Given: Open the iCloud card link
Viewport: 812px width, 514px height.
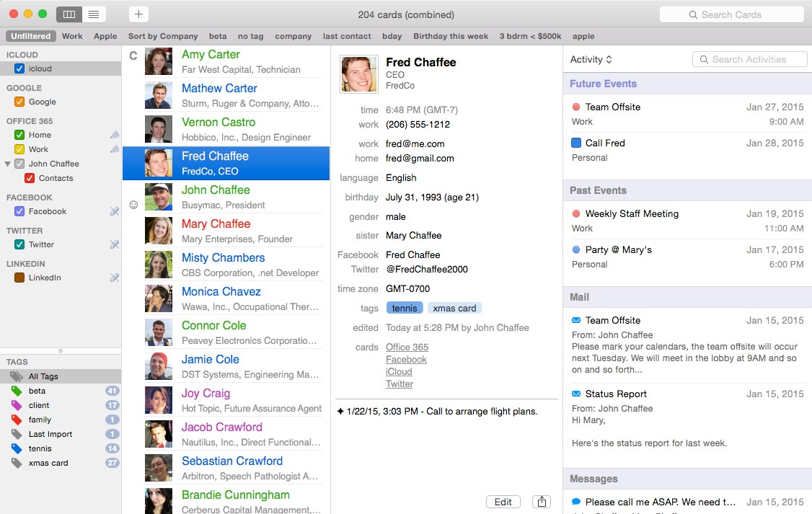Looking at the screenshot, I should coord(399,372).
